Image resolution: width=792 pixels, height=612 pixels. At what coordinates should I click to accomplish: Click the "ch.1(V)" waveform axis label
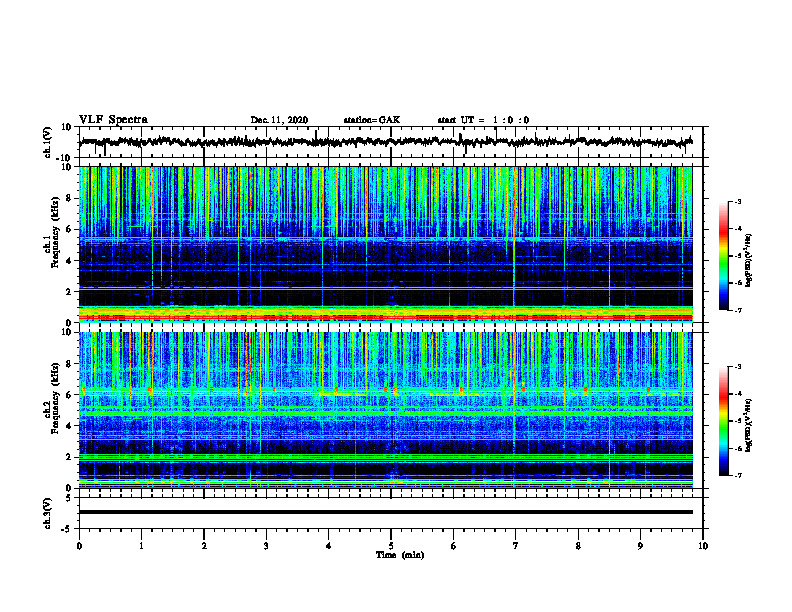tap(48, 142)
